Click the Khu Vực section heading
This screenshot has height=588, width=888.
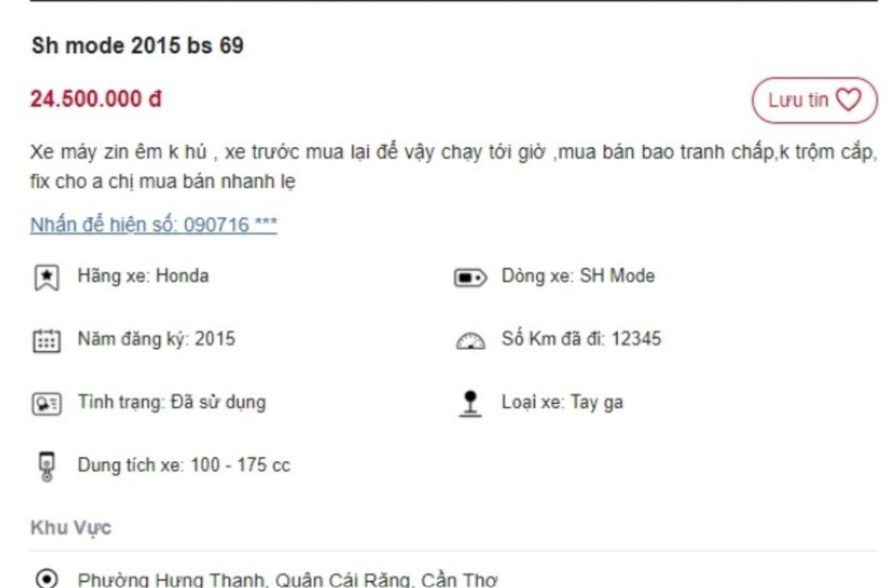[x=71, y=528]
